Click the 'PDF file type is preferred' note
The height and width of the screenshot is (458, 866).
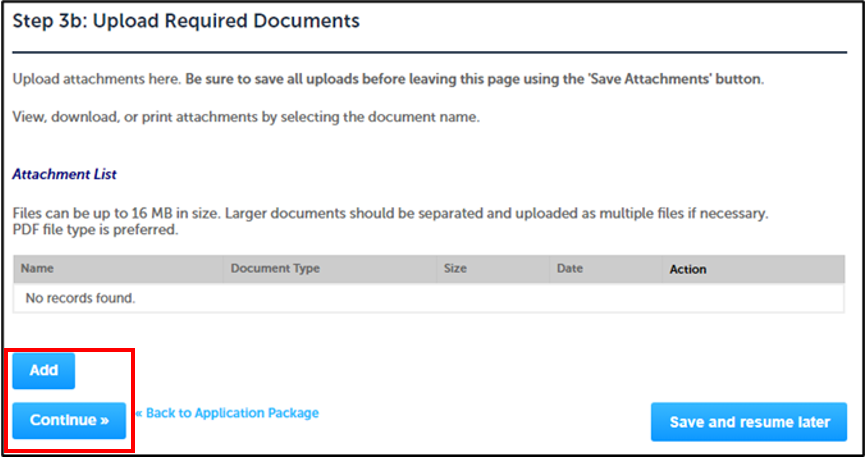click(95, 230)
